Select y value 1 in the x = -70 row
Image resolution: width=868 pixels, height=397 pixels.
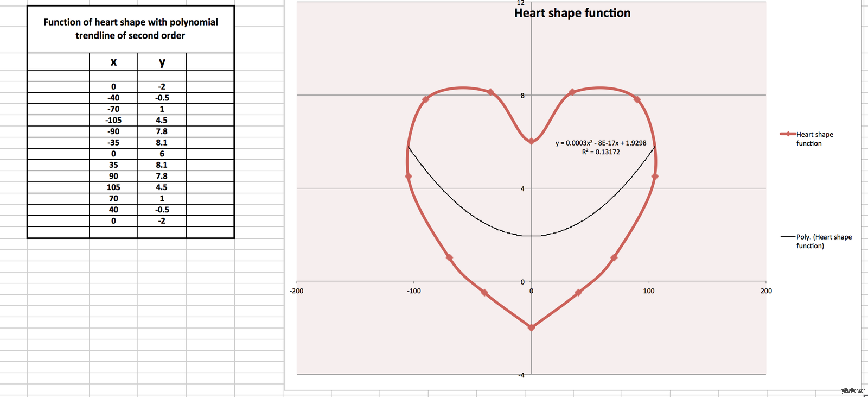162,109
